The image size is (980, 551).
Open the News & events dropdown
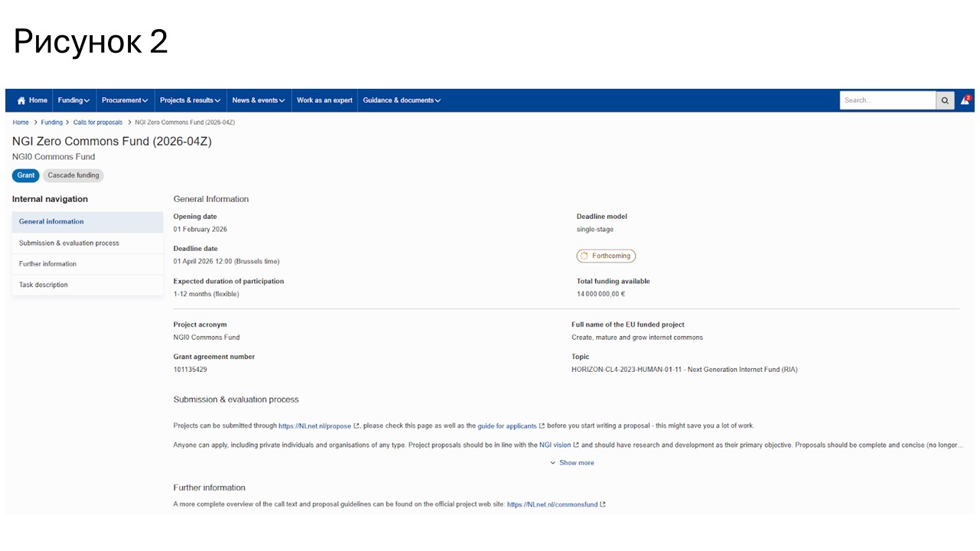pyautogui.click(x=258, y=100)
